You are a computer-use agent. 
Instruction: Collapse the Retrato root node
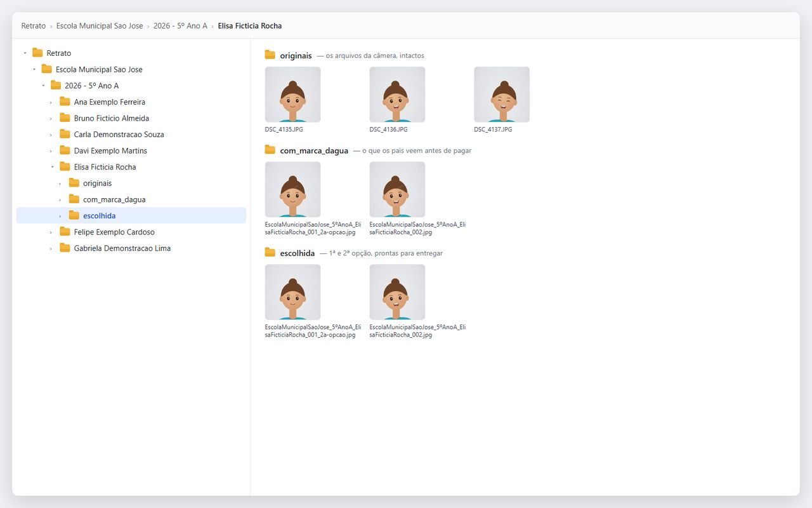(x=25, y=53)
